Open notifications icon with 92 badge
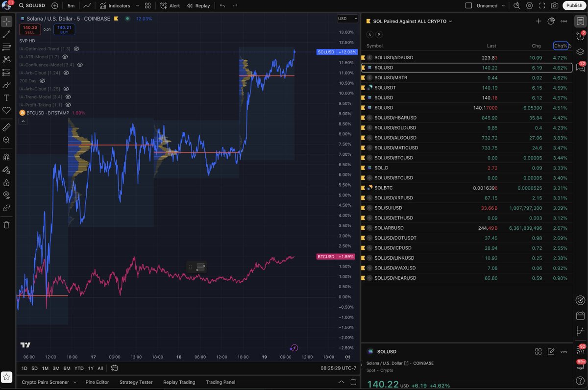This screenshot has width=588, height=390. coord(580,348)
